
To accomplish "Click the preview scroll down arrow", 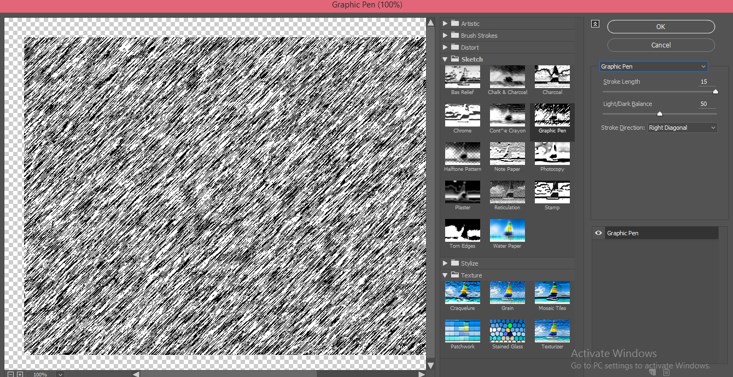I will pos(431,365).
